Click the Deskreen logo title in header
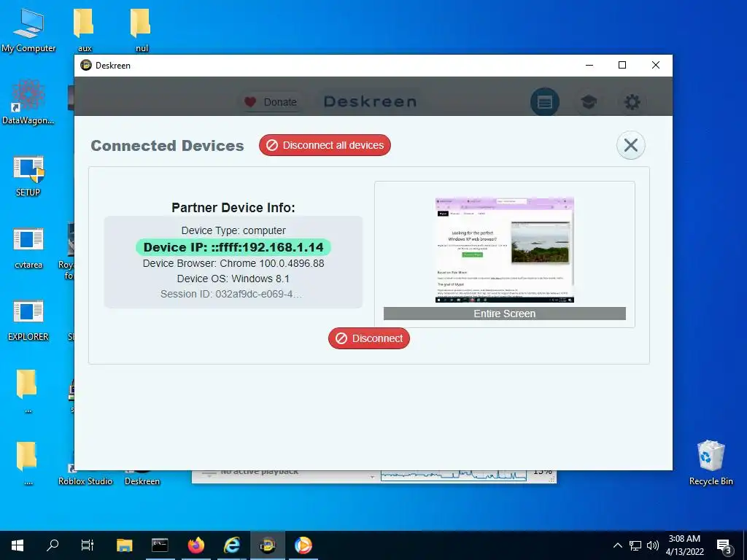The image size is (747, 560). point(370,102)
